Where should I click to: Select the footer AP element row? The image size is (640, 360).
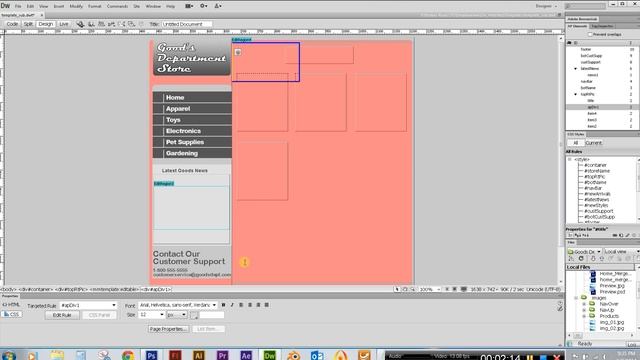(601, 49)
